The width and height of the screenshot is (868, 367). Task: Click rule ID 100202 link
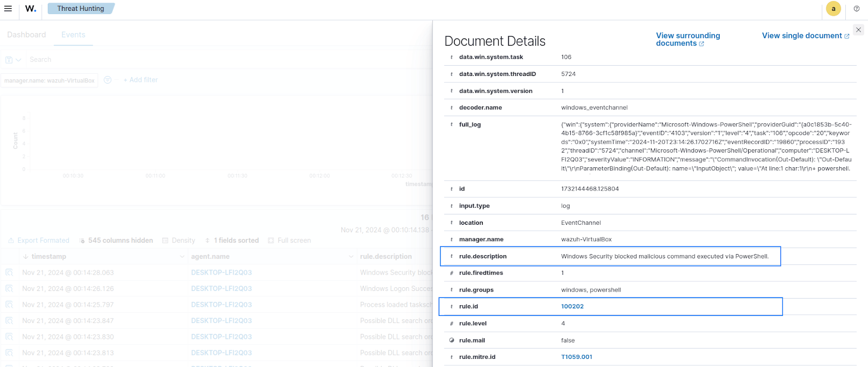click(x=572, y=307)
